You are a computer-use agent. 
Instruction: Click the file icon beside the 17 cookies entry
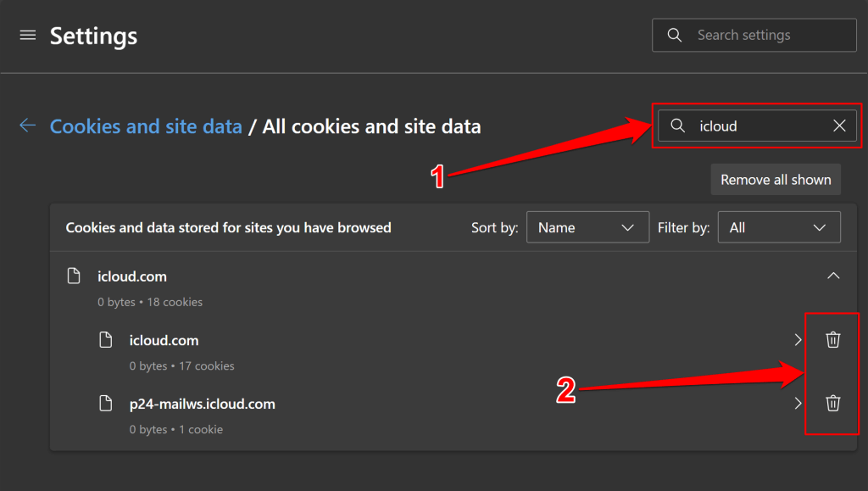click(x=105, y=340)
